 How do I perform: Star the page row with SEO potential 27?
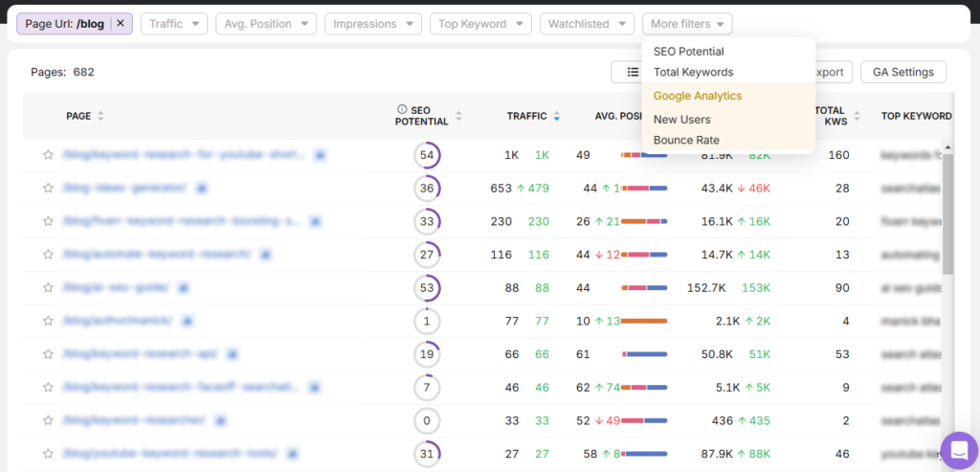tap(48, 254)
